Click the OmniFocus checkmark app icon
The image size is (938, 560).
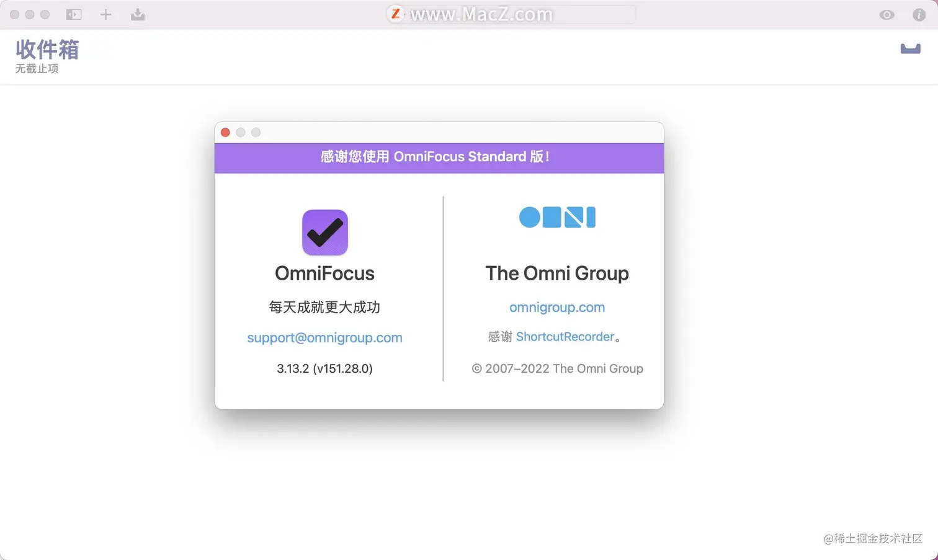point(324,233)
